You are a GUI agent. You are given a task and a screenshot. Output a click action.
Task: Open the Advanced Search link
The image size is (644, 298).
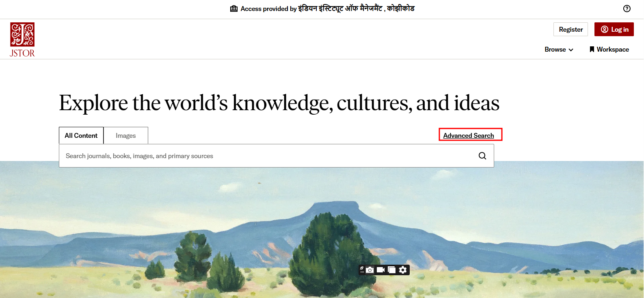tap(469, 135)
